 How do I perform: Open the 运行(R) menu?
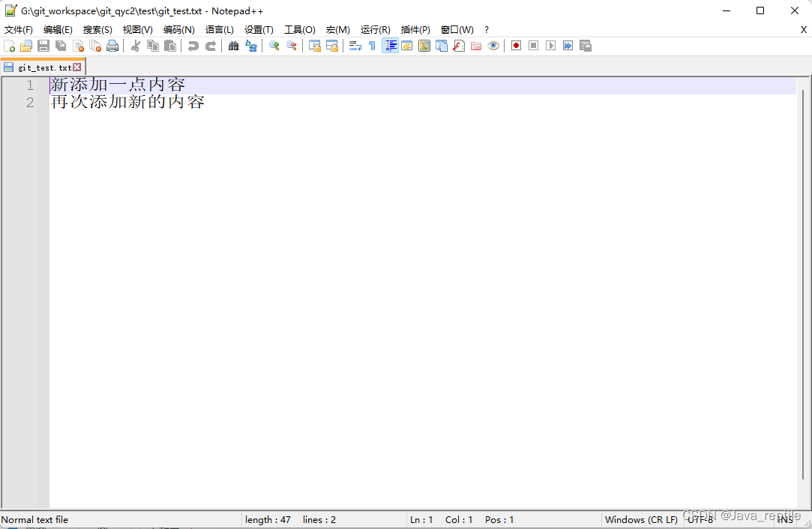point(376,30)
